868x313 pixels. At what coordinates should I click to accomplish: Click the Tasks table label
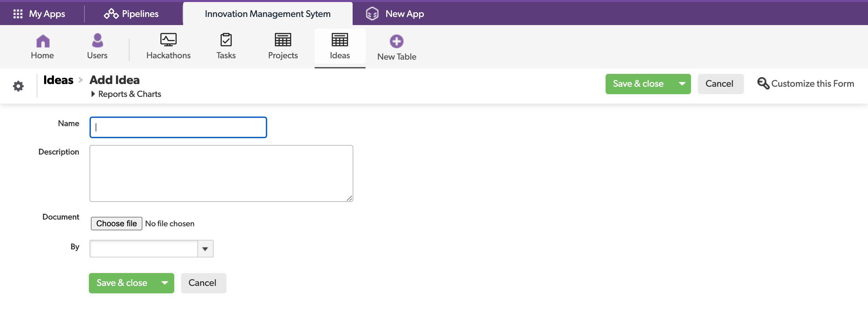click(226, 55)
